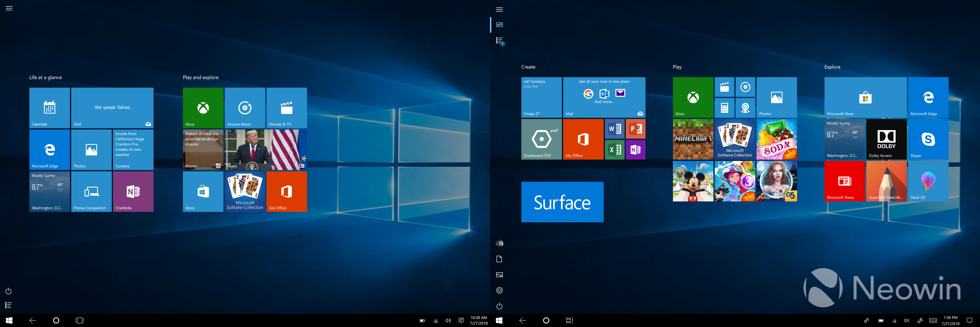Open Settings gear in right sidebar
Image resolution: width=980 pixels, height=327 pixels.
[499, 290]
